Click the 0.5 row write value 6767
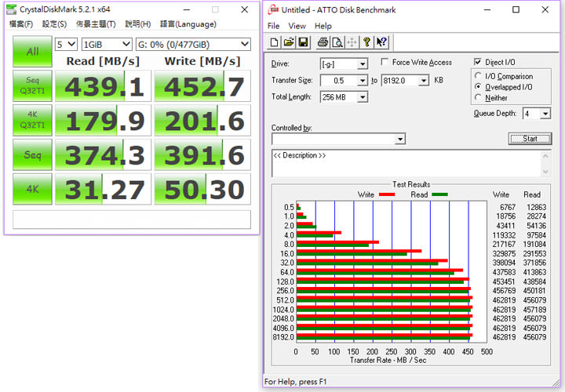The image size is (565, 392). (508, 207)
